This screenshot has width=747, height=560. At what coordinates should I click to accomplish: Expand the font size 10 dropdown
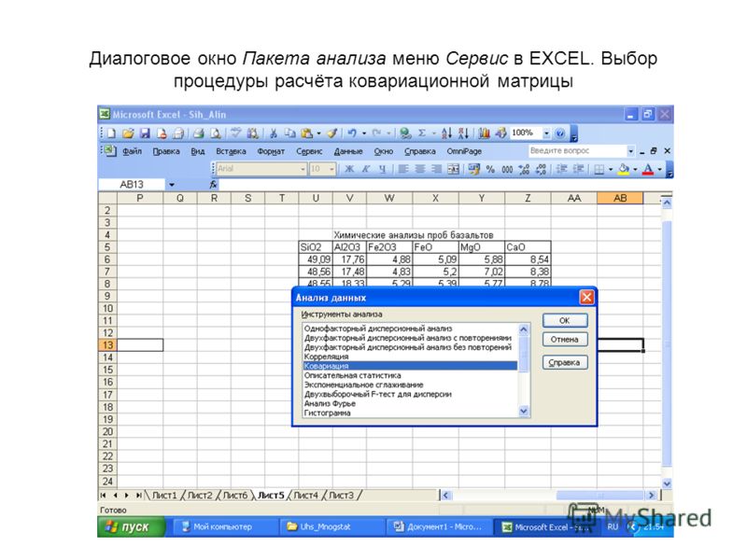pos(332,169)
